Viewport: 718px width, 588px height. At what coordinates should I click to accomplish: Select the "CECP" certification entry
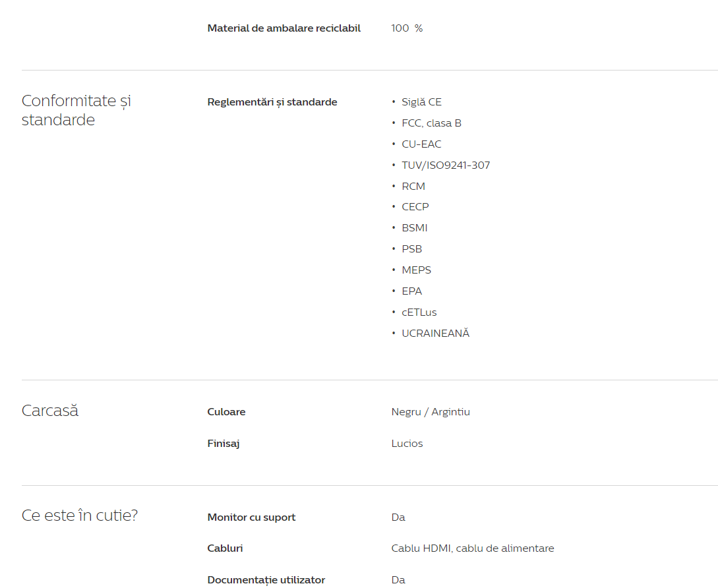coord(415,207)
